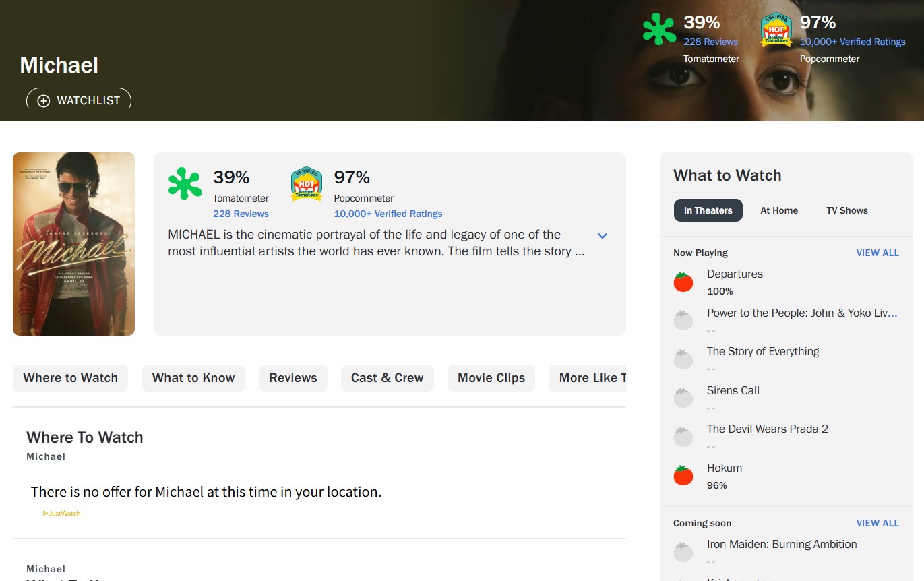Viewport: 924px width, 581px height.
Task: Expand the movie synopsis with the chevron
Action: (x=603, y=235)
